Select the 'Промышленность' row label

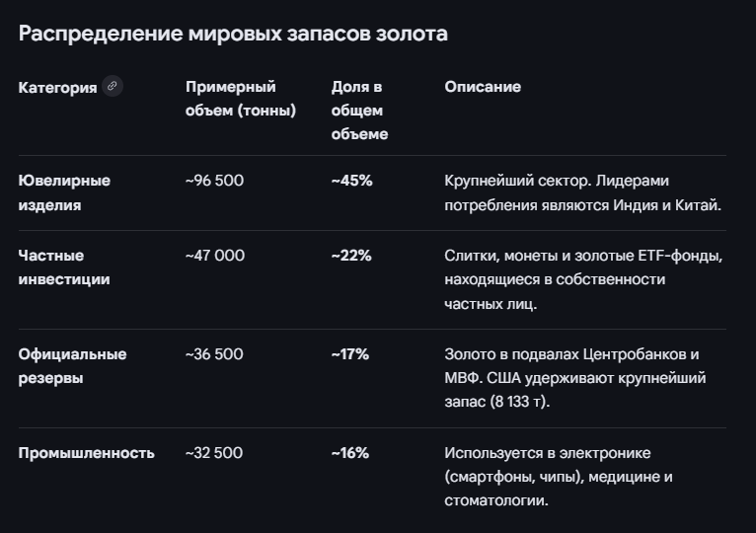(x=87, y=453)
